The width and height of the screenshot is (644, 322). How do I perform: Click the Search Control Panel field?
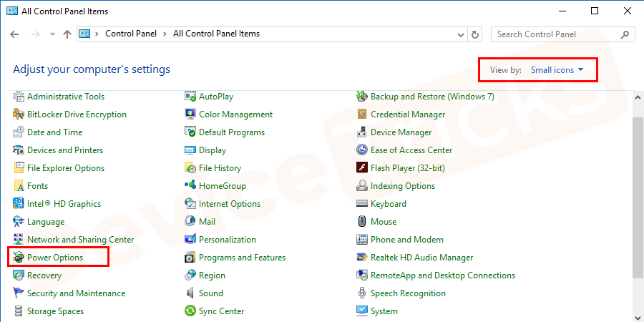tap(562, 34)
